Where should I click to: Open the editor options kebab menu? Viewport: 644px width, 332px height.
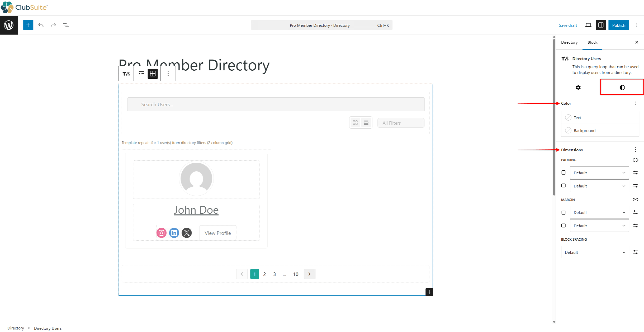tap(636, 25)
